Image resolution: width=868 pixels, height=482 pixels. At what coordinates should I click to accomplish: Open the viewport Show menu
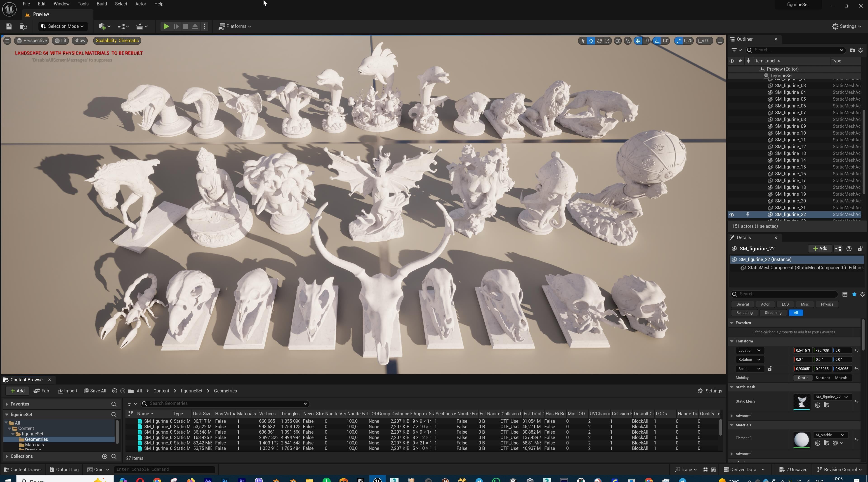pos(80,41)
